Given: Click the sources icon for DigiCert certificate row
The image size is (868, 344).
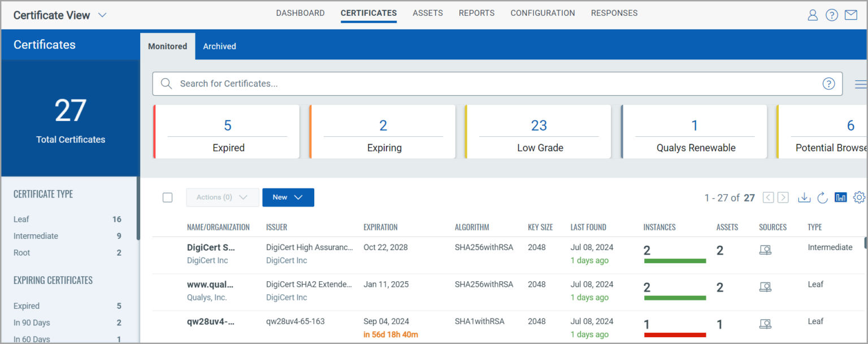Looking at the screenshot, I should (x=766, y=249).
